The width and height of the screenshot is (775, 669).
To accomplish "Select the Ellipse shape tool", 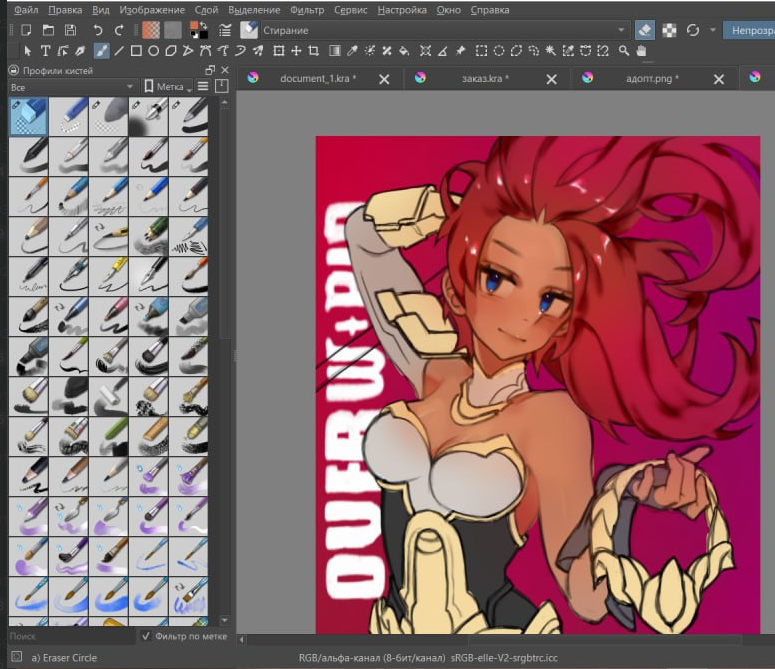I will tap(153, 51).
